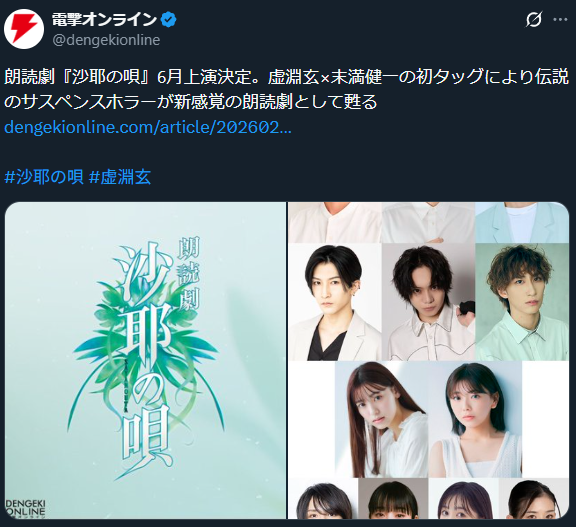Click the man in the white piped shirt
Screen dimensions: 576x527
coord(428,302)
